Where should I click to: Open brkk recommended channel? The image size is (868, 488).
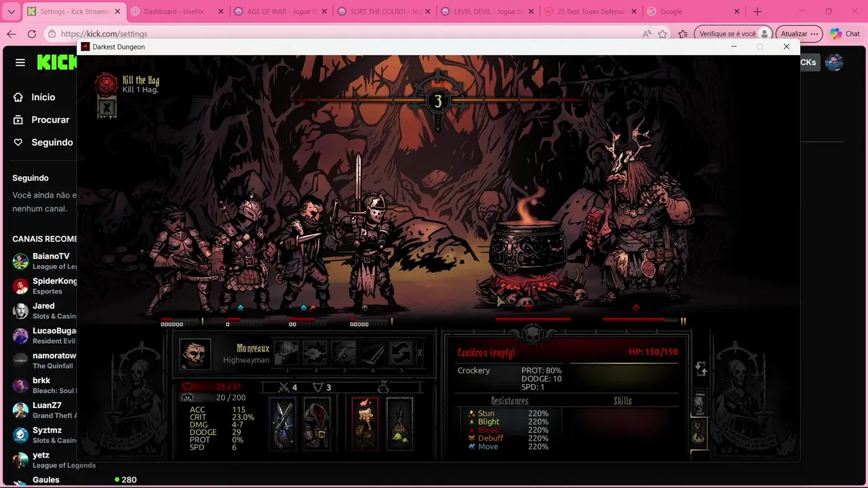tap(44, 385)
